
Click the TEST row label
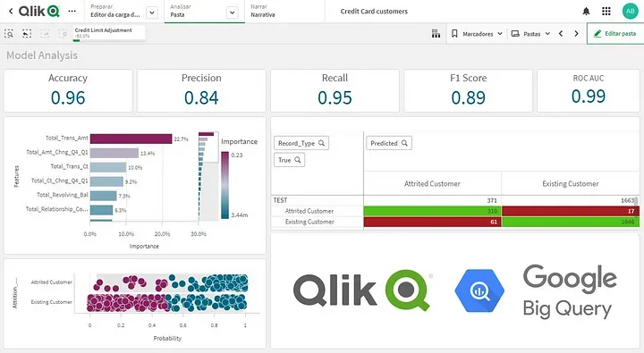[x=280, y=200]
